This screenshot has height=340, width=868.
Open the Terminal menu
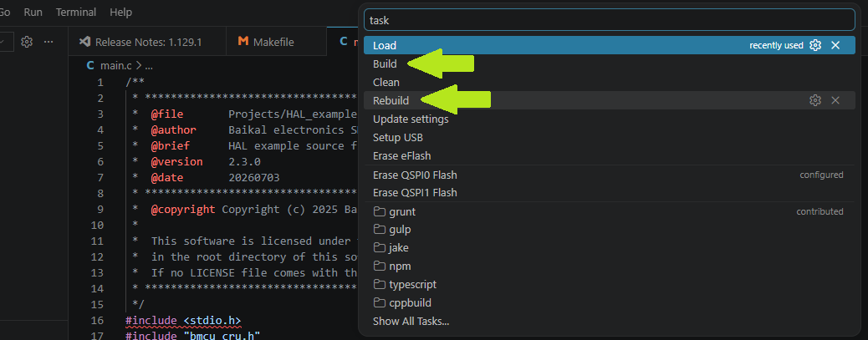pos(76,12)
